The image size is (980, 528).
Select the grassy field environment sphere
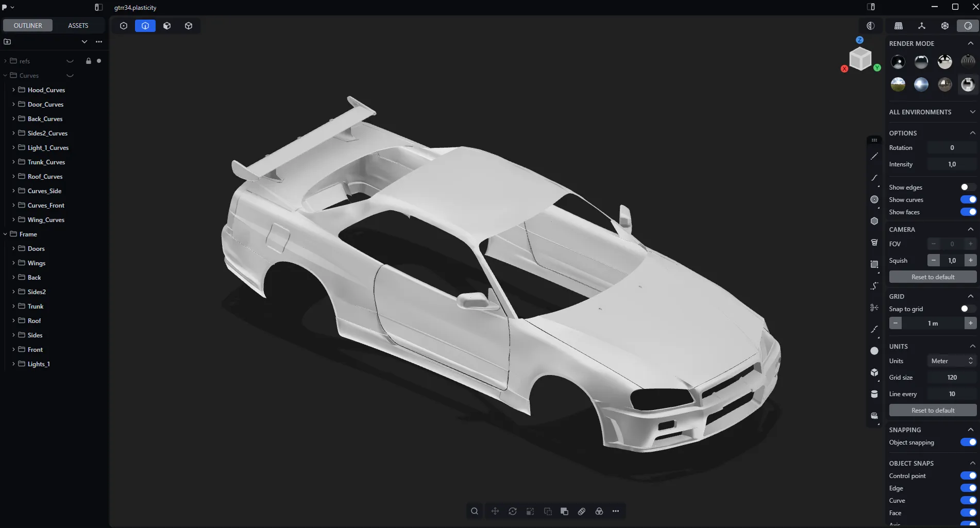point(898,84)
